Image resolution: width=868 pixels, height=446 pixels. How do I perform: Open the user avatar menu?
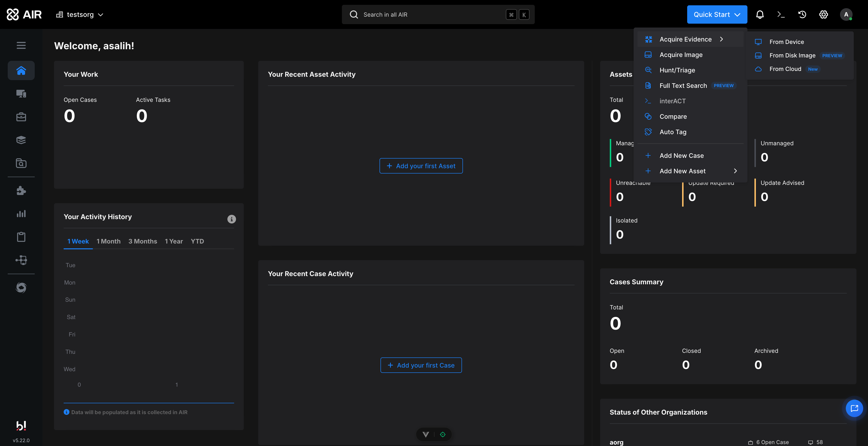point(846,14)
